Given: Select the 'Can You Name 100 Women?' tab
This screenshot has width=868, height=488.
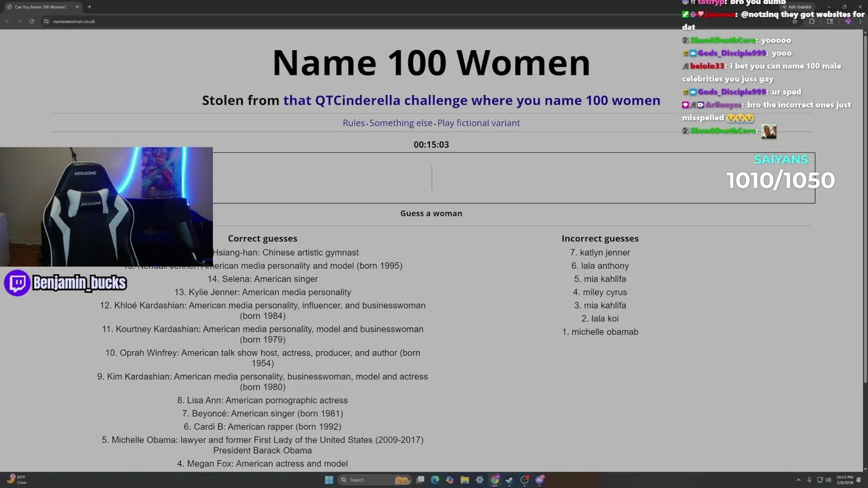Looking at the screenshot, I should pos(42,7).
